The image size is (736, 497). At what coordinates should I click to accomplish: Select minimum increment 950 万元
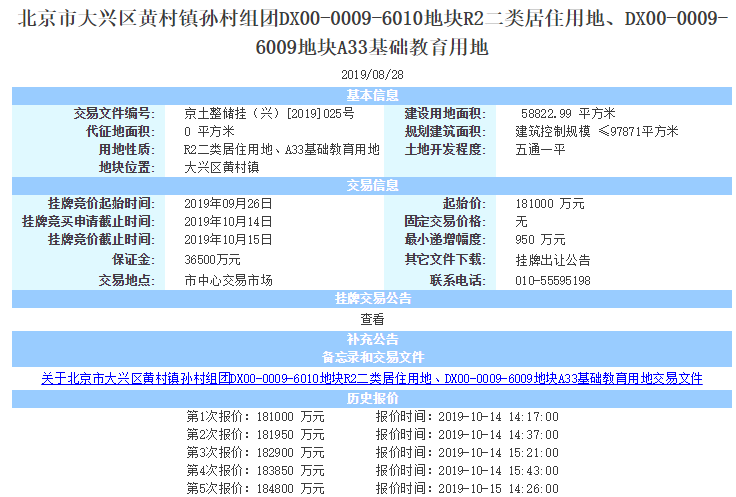[540, 239]
